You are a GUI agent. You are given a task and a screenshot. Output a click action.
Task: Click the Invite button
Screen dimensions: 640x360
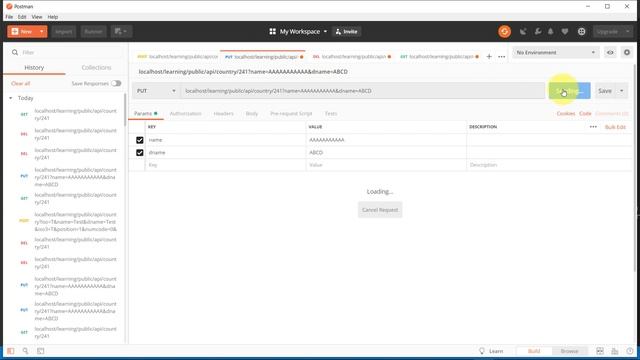coord(347,31)
